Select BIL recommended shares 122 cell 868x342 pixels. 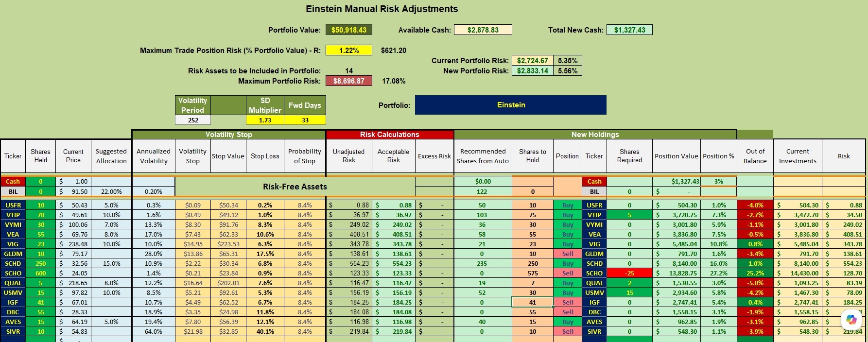[x=483, y=191]
